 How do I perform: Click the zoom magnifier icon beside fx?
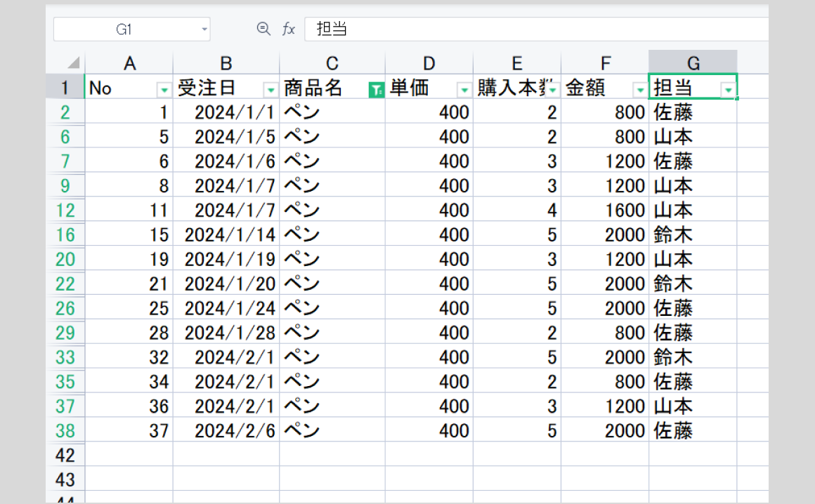(x=263, y=29)
